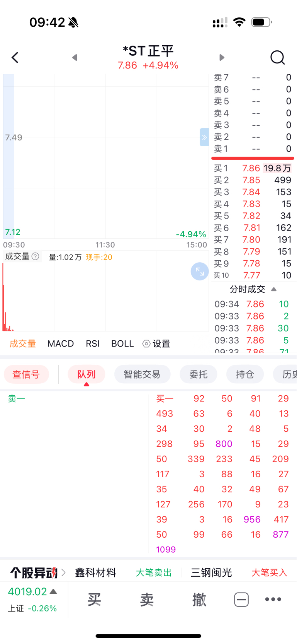Select 买1 price 7.86 row
Viewport: 297px width, 644px height.
(253, 168)
